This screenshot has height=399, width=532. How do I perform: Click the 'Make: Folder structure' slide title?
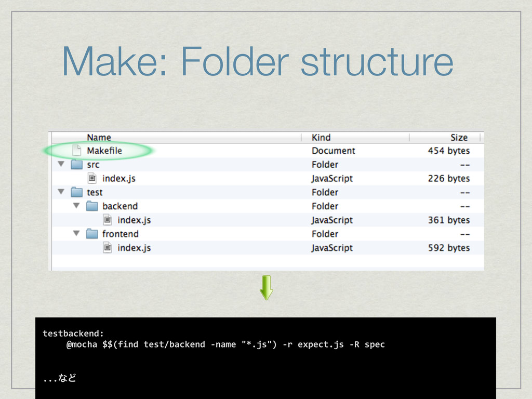coord(258,61)
